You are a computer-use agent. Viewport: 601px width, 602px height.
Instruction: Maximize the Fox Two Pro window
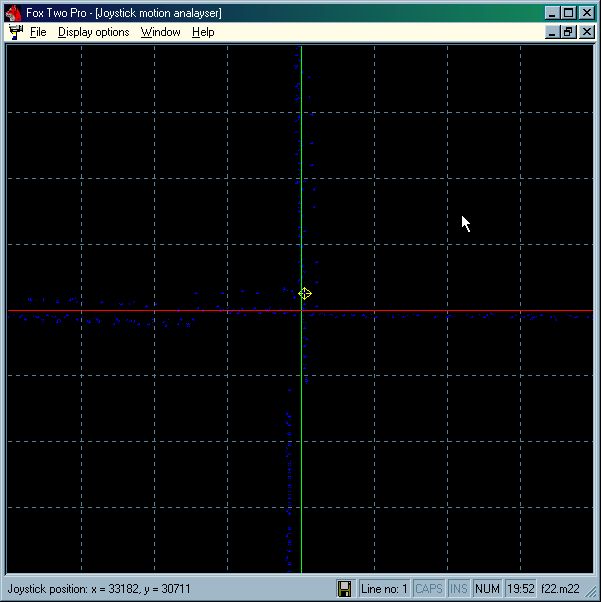568,13
